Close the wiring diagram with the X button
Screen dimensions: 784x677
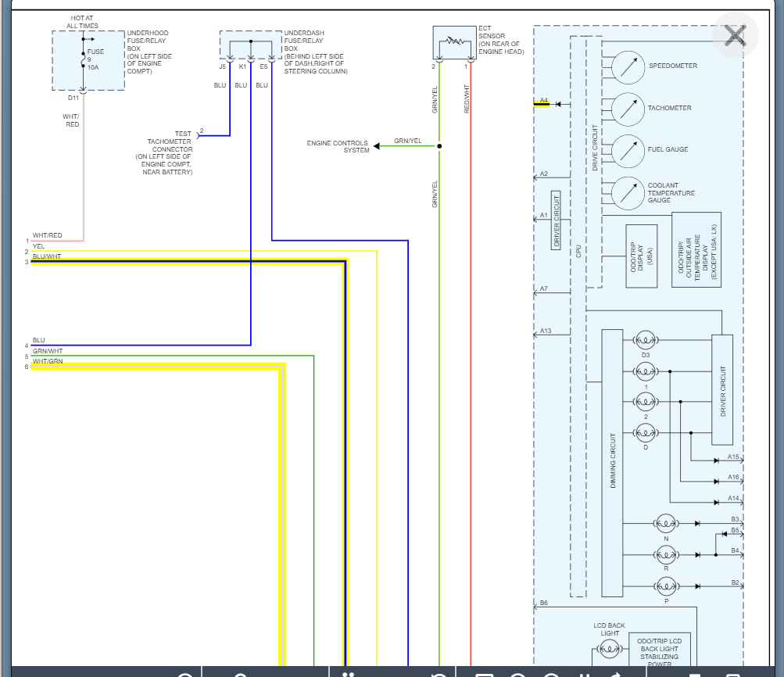click(735, 35)
